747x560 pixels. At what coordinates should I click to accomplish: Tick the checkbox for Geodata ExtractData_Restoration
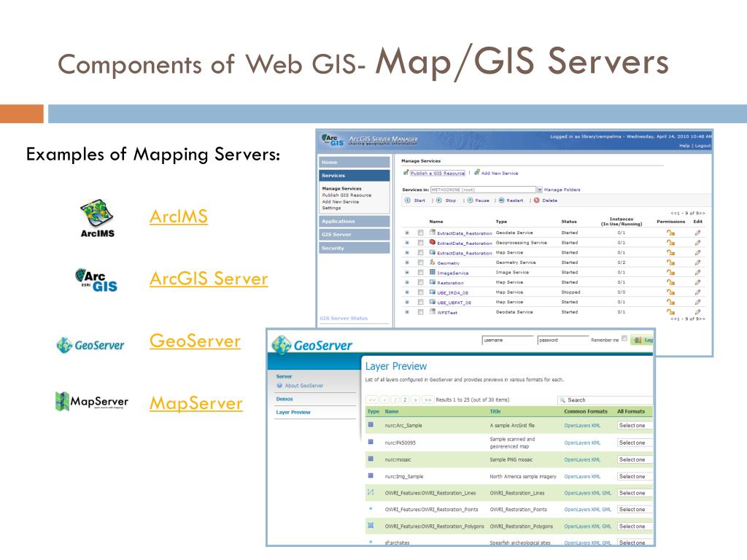(x=420, y=233)
